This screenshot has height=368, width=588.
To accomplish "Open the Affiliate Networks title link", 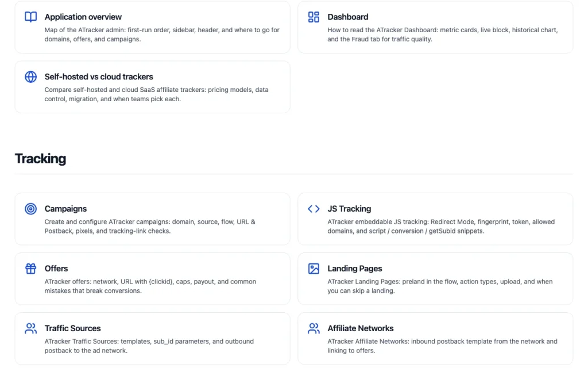I will point(361,328).
